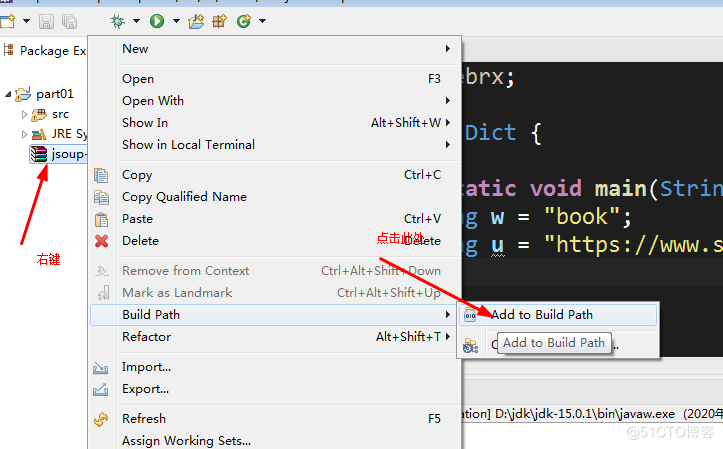This screenshot has height=449, width=723.
Task: Click the New Java Package toolbar icon
Action: (219, 20)
